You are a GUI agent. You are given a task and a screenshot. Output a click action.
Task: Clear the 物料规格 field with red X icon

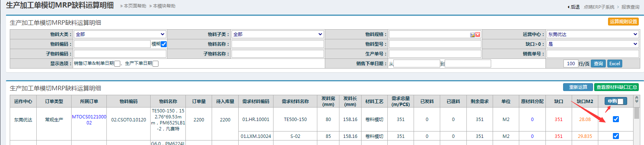click(x=478, y=34)
